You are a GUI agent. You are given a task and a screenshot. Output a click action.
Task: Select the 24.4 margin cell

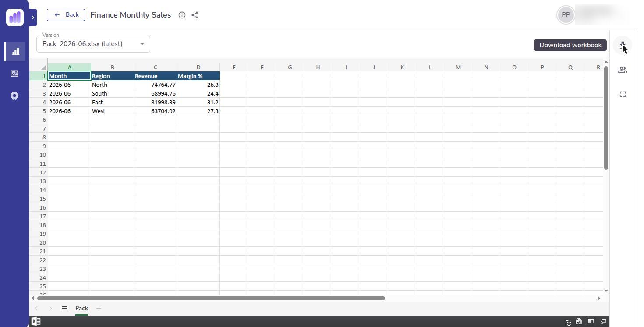pos(198,93)
